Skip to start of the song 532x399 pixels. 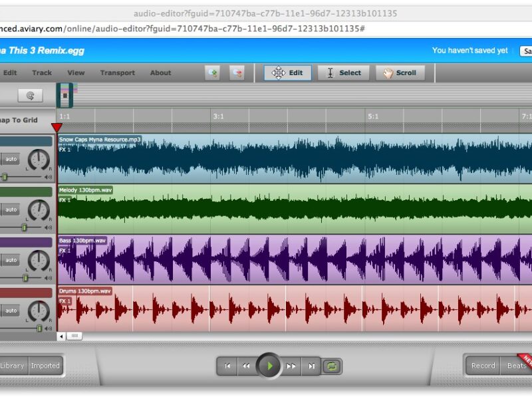227,366
